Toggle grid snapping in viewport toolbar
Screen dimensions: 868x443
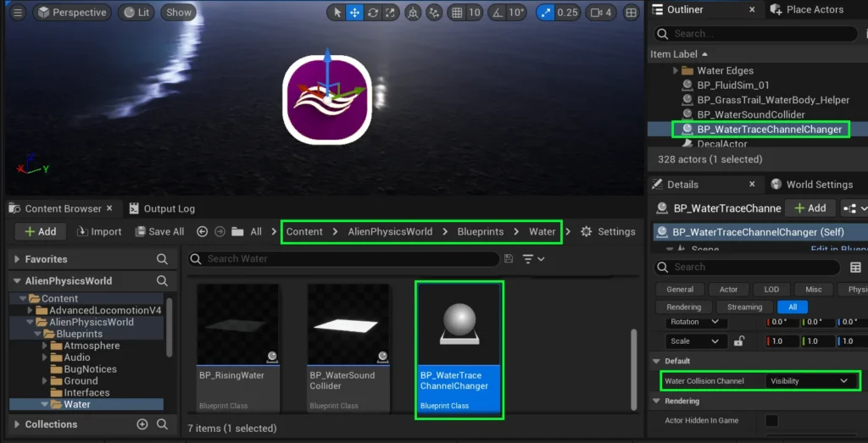pyautogui.click(x=457, y=13)
